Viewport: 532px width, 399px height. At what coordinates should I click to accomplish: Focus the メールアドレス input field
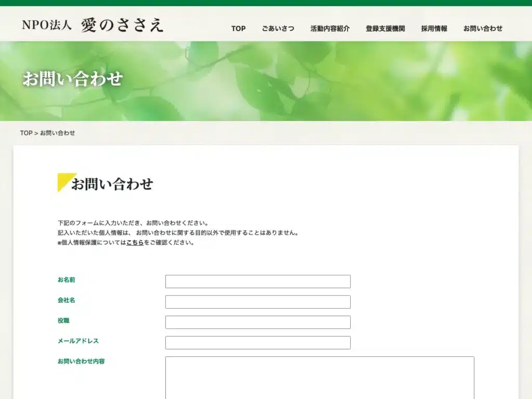(x=258, y=343)
